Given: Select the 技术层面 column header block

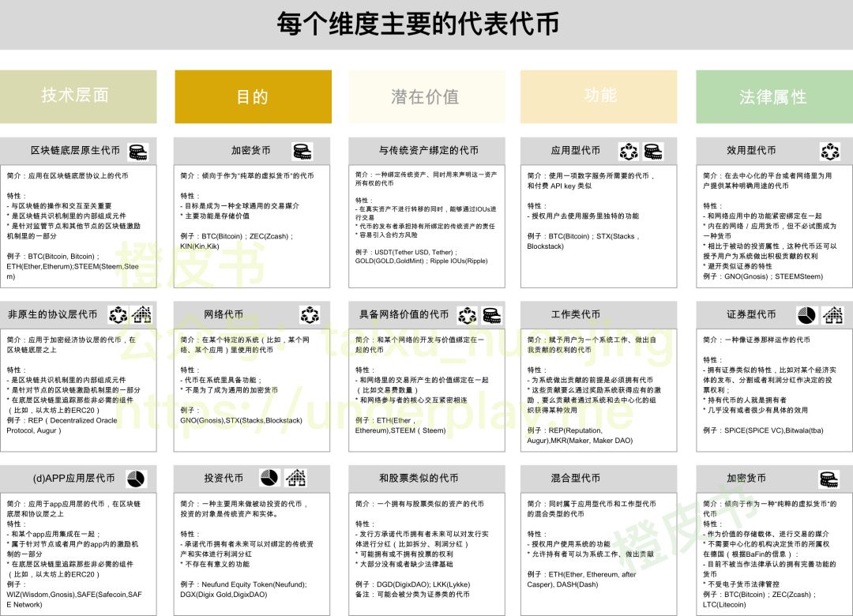Looking at the screenshot, I should point(78,96).
